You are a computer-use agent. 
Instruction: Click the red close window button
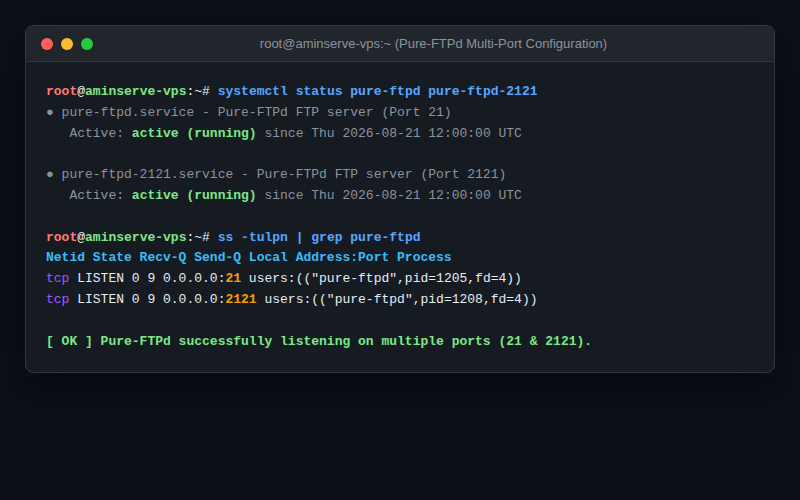click(x=47, y=44)
